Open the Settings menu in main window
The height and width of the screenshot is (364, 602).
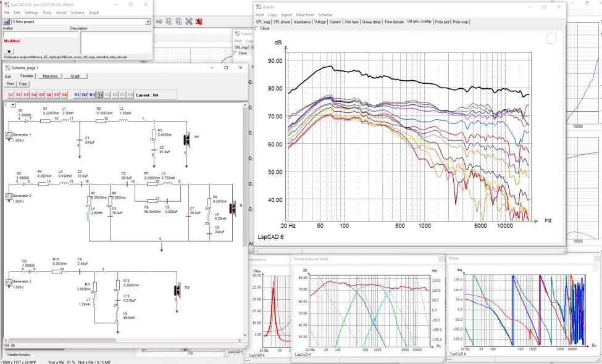point(31,13)
